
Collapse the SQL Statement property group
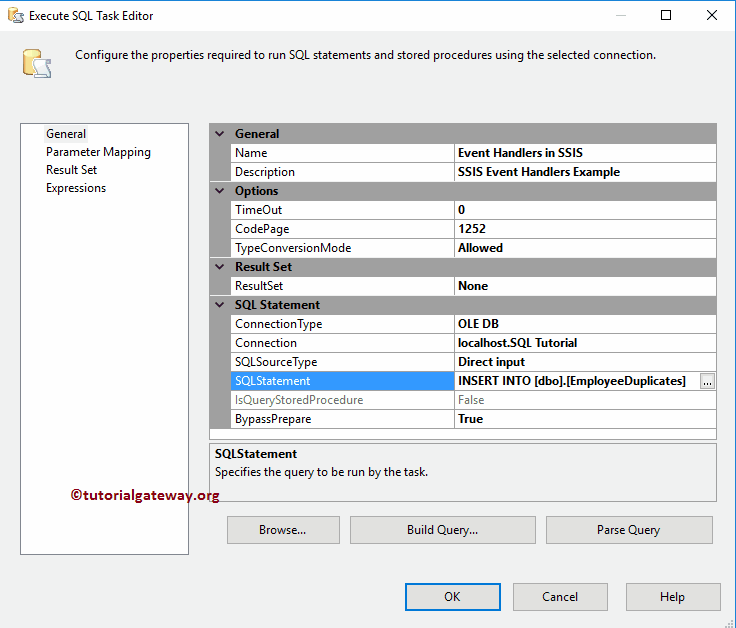tap(220, 305)
